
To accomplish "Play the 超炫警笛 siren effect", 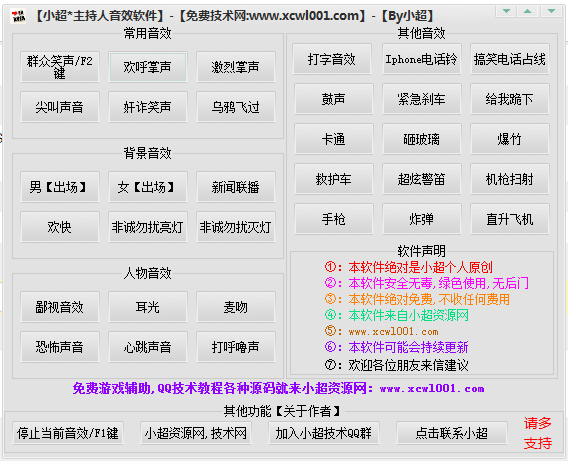I will coord(422,179).
